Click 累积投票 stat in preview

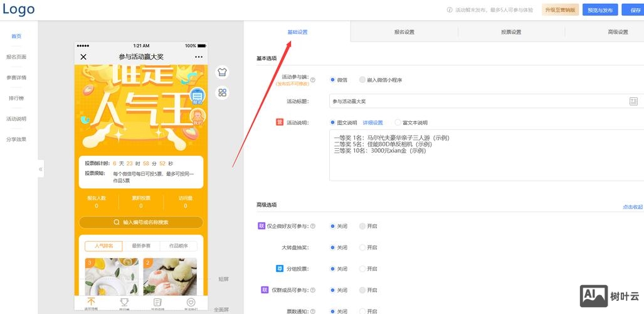(x=141, y=202)
